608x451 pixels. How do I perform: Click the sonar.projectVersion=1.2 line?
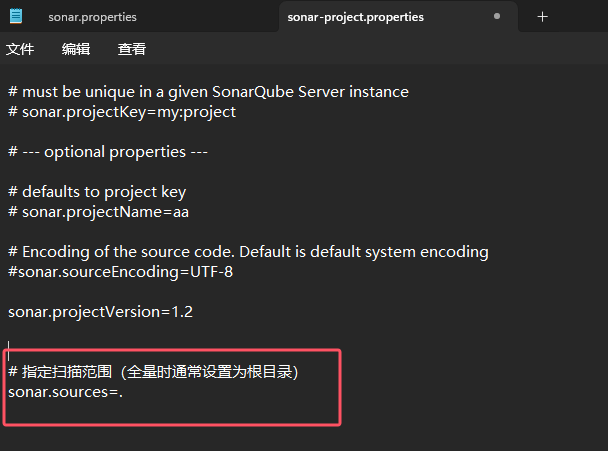(x=100, y=312)
